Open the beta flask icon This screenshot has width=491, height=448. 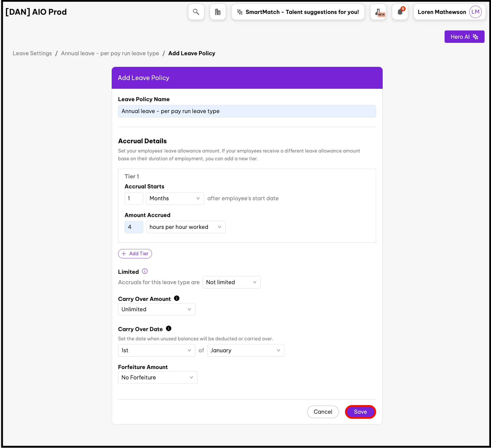click(x=378, y=12)
